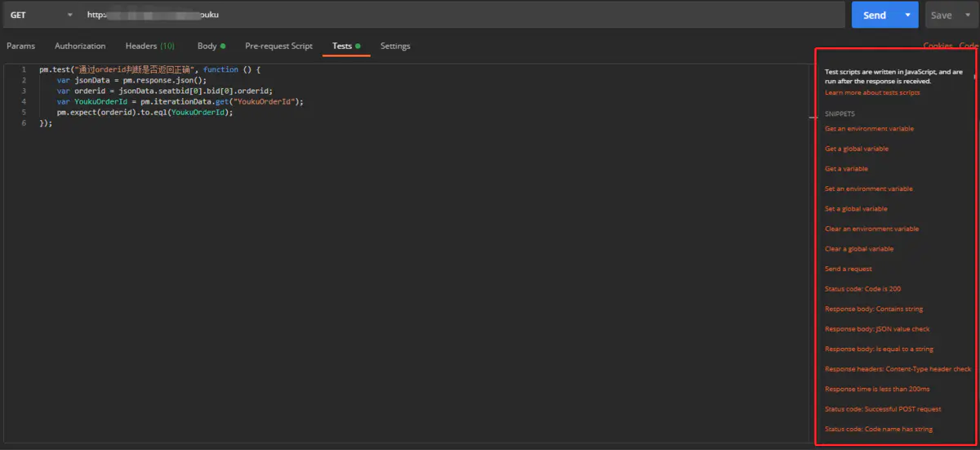Screen dimensions: 980x450
Task: Open the Save dropdown arrow
Action: point(969,15)
